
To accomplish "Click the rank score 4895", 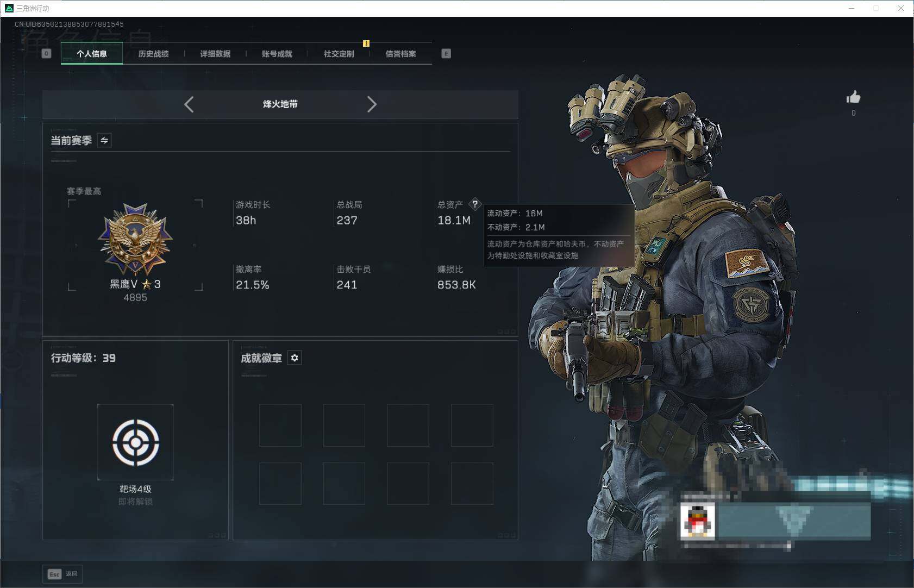I will 135,298.
